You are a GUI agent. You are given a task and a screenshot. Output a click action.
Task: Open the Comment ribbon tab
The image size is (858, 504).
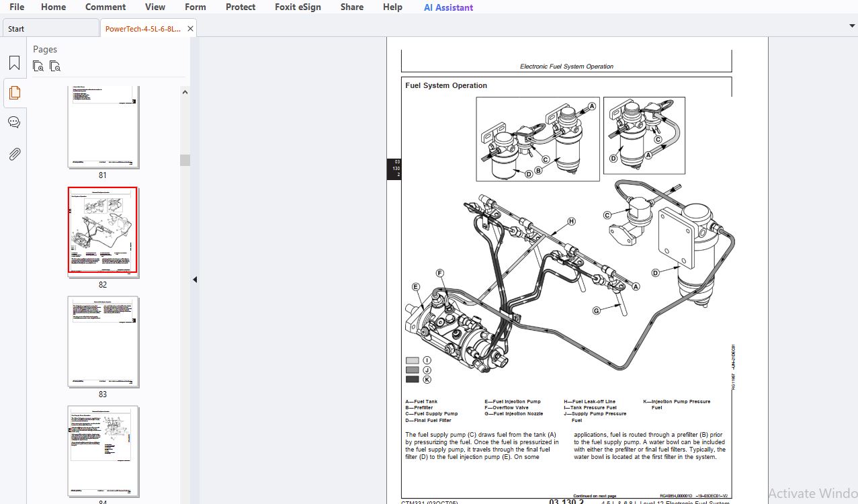click(x=105, y=7)
